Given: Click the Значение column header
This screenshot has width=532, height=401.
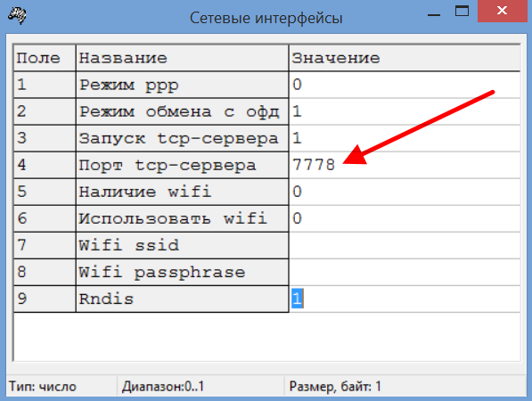Looking at the screenshot, I should [405, 58].
